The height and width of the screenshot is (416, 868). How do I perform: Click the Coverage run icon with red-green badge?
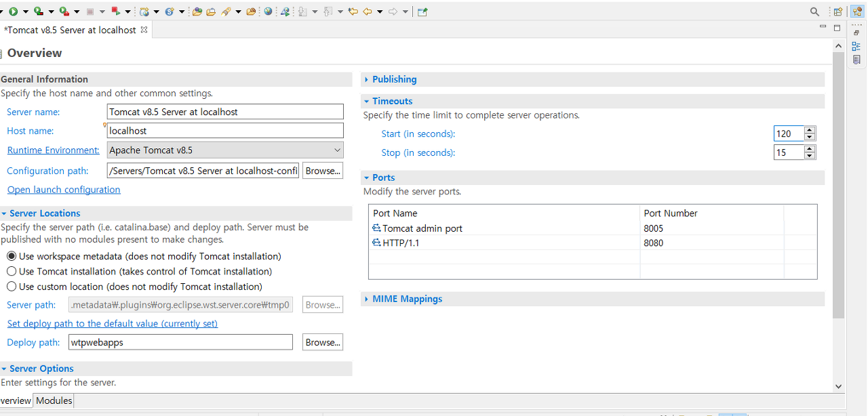click(38, 12)
